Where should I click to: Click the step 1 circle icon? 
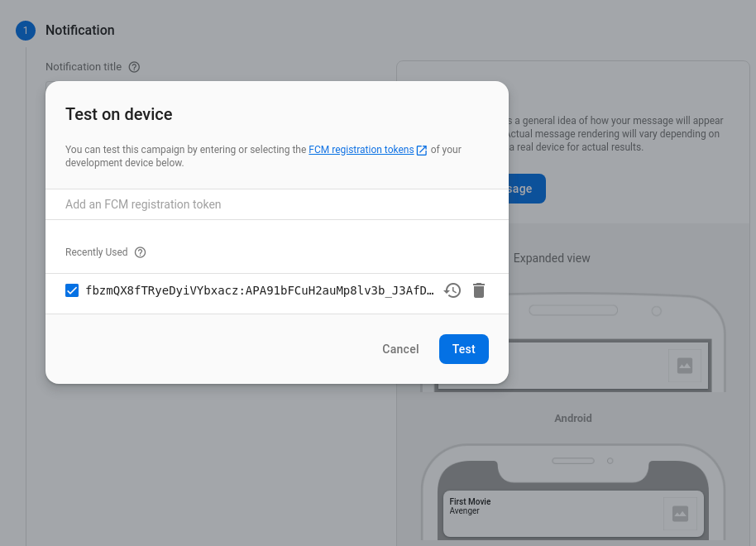point(26,31)
